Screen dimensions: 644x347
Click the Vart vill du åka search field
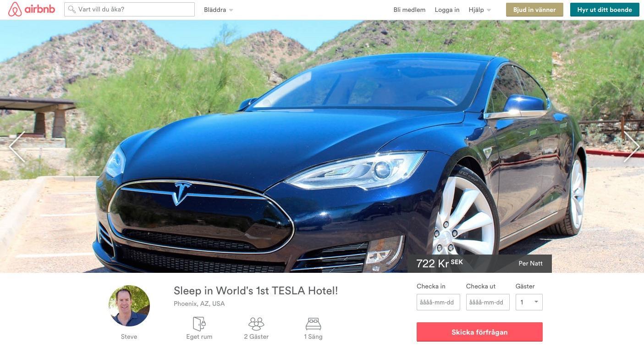coord(129,9)
